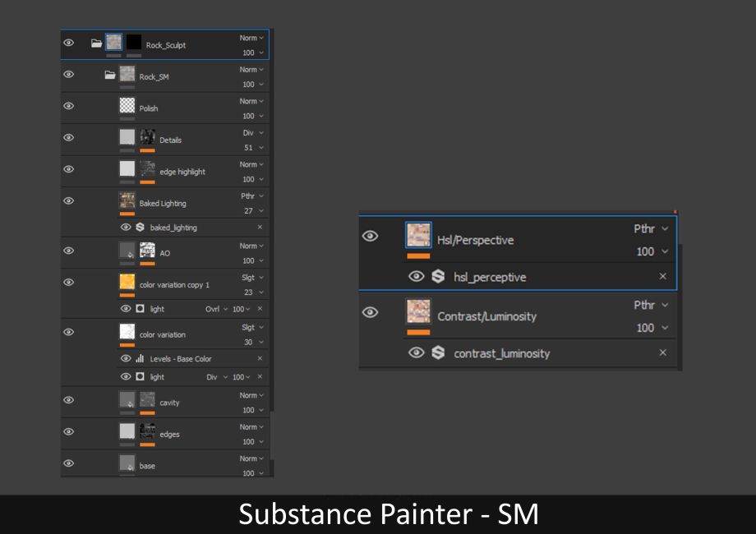Select the orange color variation copy 1 thumbnail
This screenshot has width=756, height=534.
point(127,282)
